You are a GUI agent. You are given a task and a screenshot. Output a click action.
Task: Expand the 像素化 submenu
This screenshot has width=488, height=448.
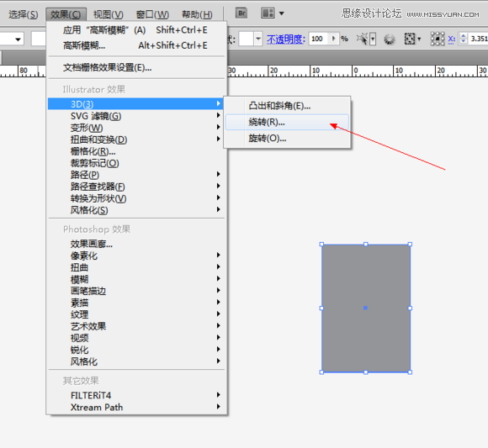[x=136, y=256]
